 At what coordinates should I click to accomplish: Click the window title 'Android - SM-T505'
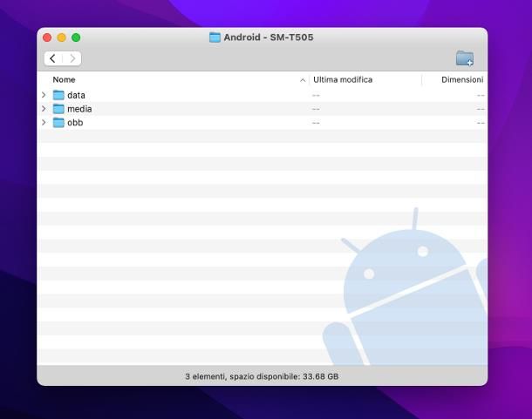coord(269,37)
